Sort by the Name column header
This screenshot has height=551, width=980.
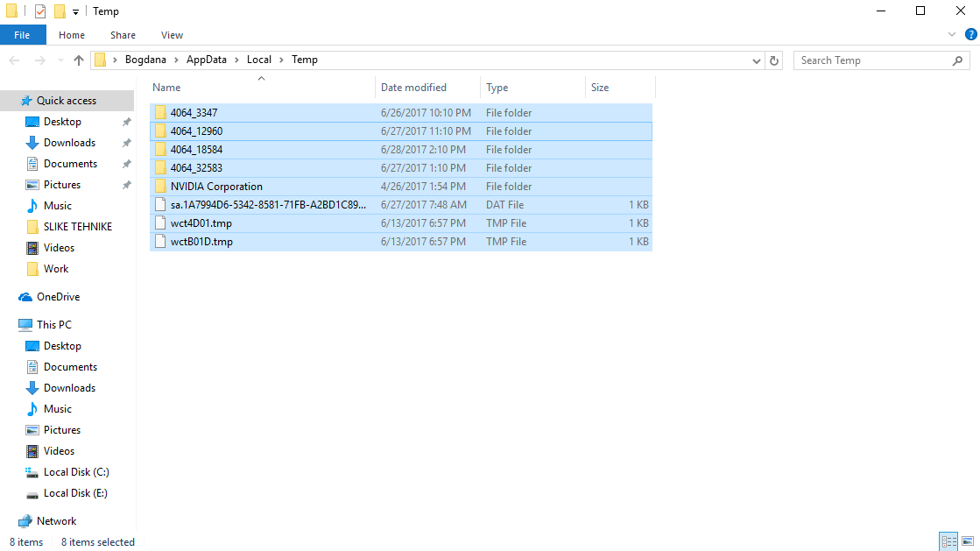coord(263,88)
